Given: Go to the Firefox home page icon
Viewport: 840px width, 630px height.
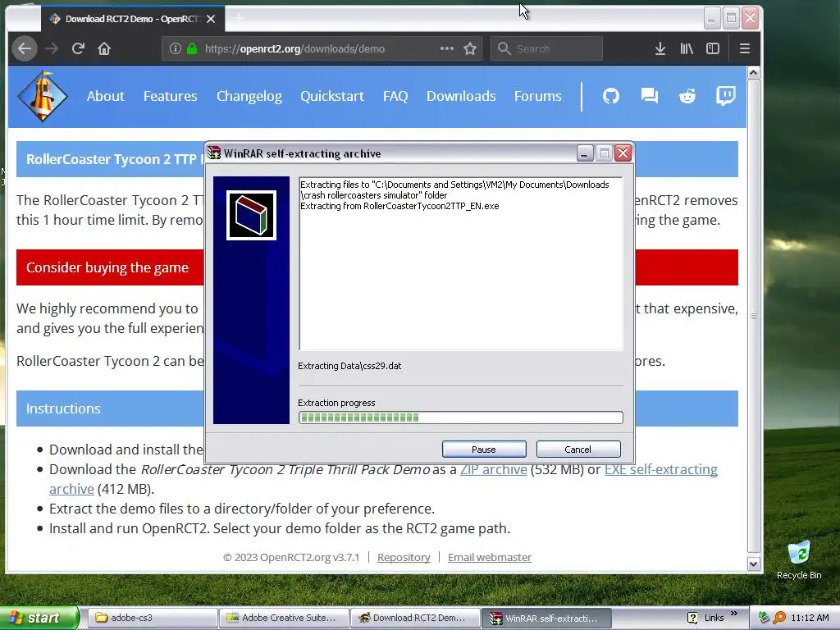Looking at the screenshot, I should (x=104, y=48).
